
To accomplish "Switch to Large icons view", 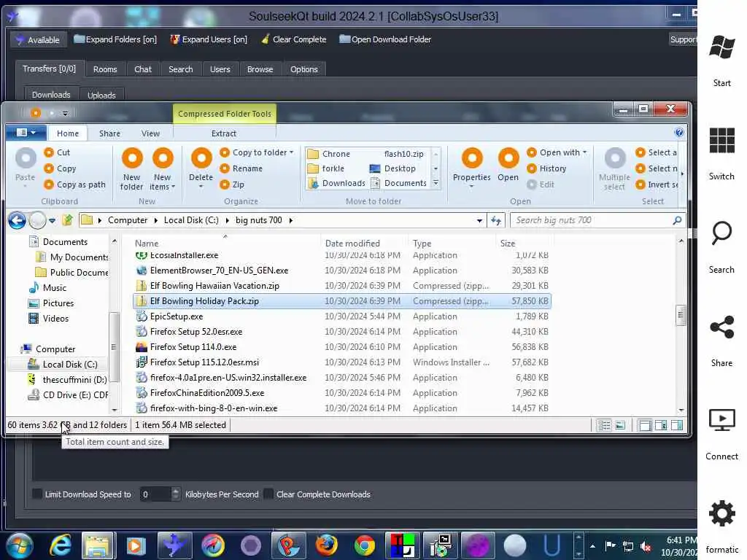I will coord(620,425).
